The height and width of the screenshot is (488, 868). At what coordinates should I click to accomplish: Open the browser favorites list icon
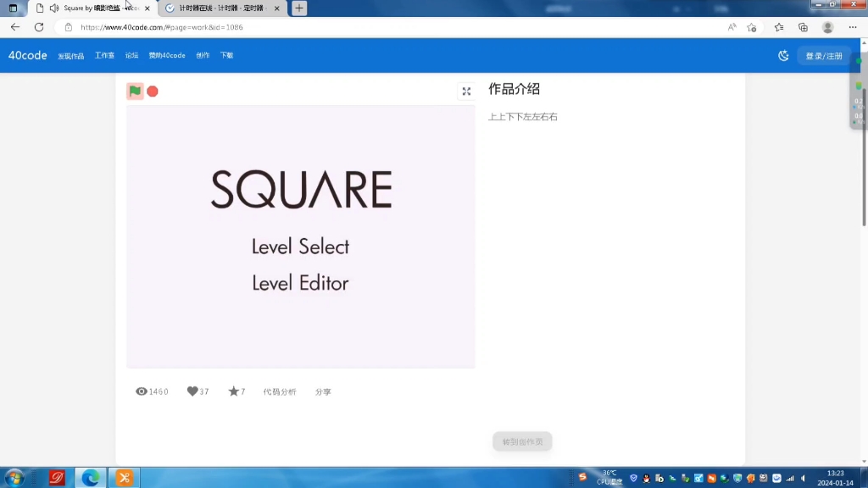coord(779,27)
